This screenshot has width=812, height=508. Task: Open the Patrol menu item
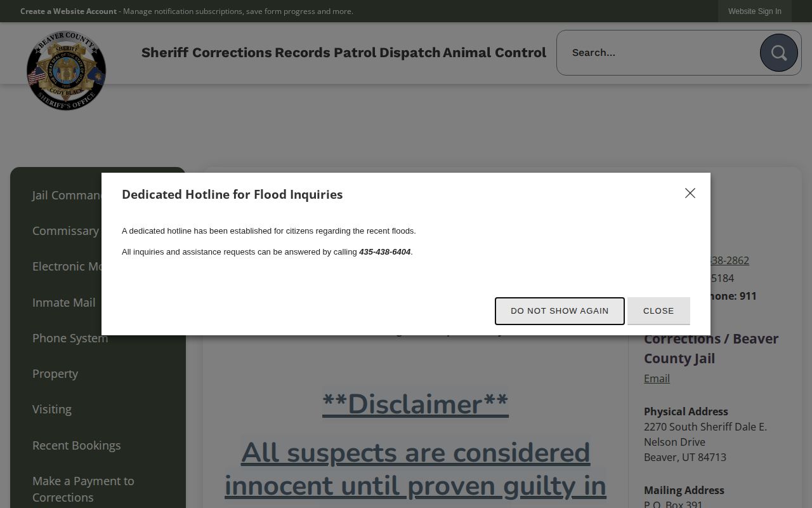355,53
